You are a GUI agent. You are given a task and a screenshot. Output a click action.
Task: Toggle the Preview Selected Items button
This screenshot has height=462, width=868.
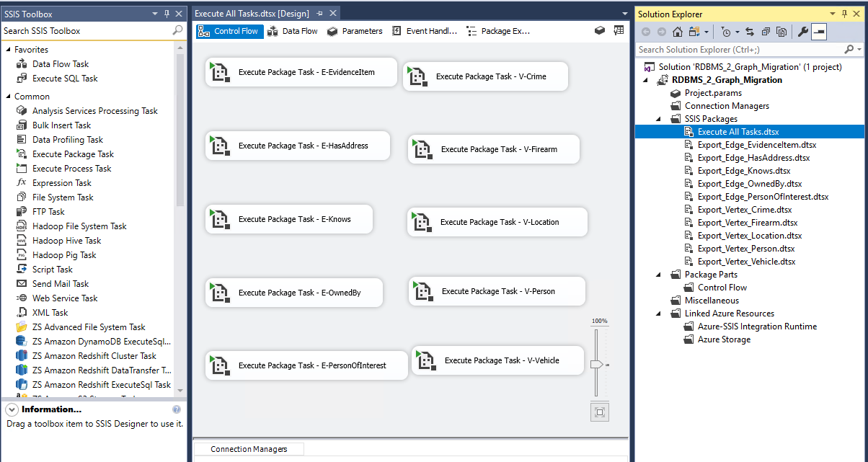819,32
